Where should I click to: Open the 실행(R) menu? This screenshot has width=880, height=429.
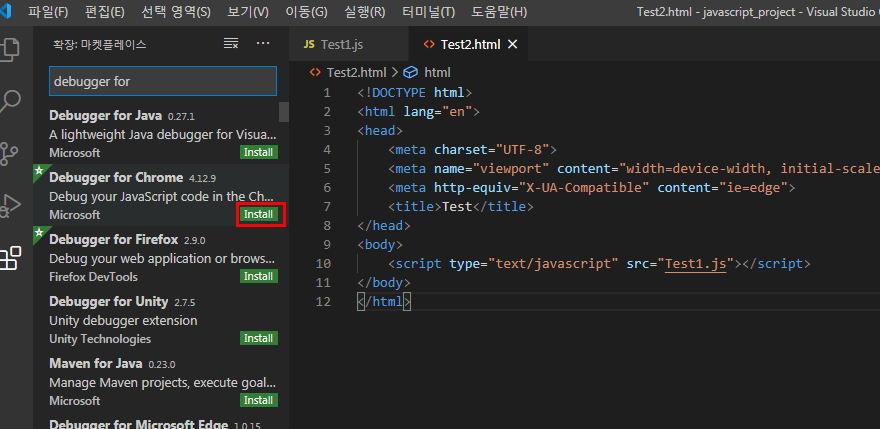coord(365,12)
